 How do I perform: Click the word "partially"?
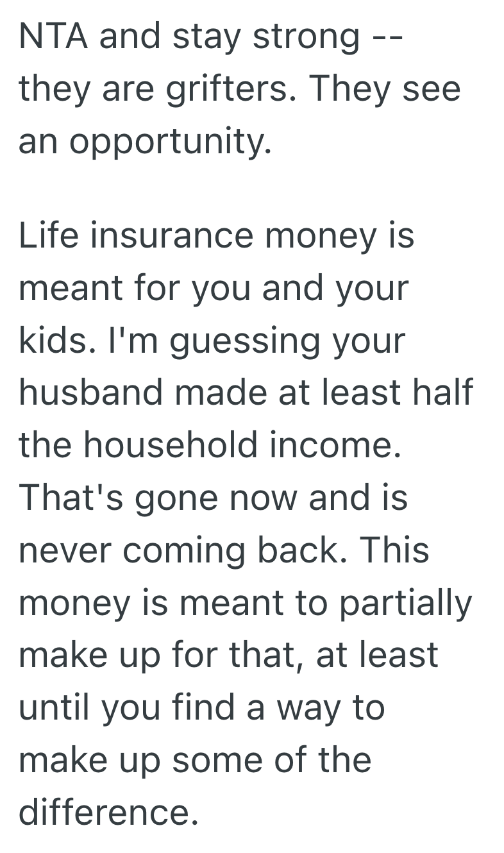click(405, 603)
